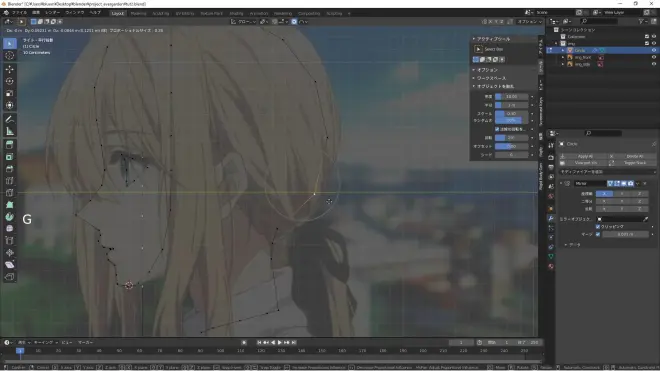This screenshot has height=371, width=660.
Task: Select the 3D Cursor tool
Action: (x=10, y=56)
